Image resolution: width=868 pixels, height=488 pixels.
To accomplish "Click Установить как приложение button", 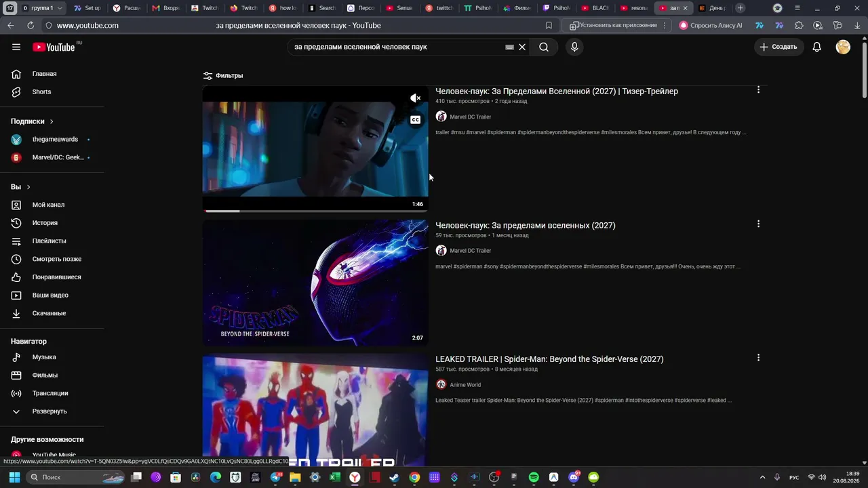I will [614, 25].
